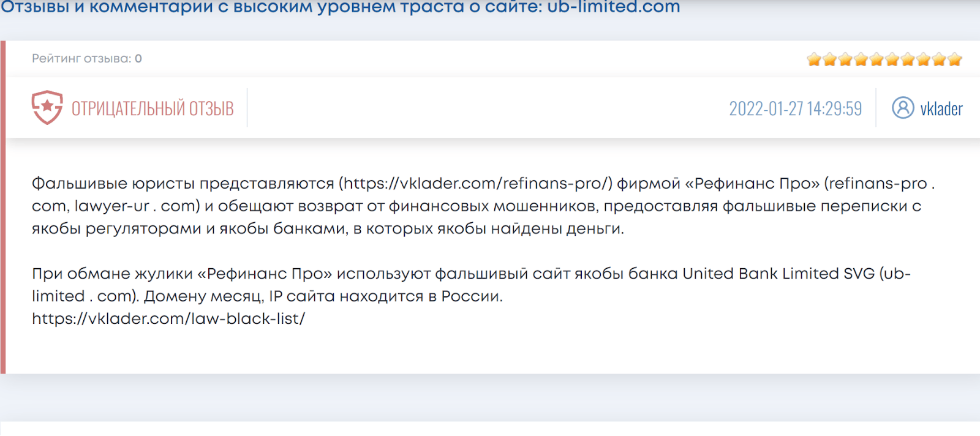Click the United Bank Limited SVG text
Viewport: 980px width, 436px height.
778,274
